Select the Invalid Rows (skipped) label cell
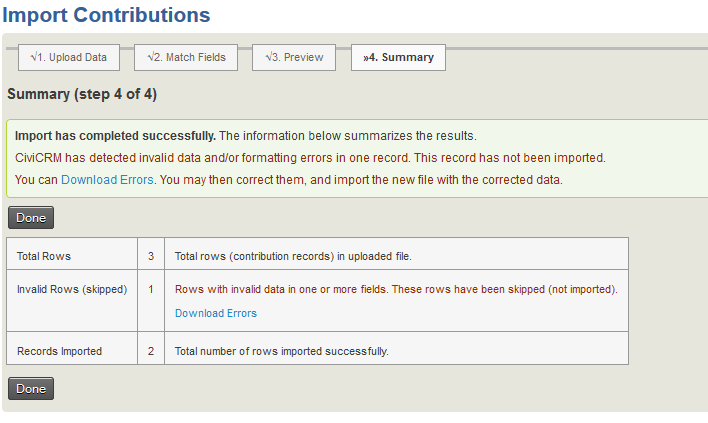The height and width of the screenshot is (423, 708). pyautogui.click(x=72, y=301)
